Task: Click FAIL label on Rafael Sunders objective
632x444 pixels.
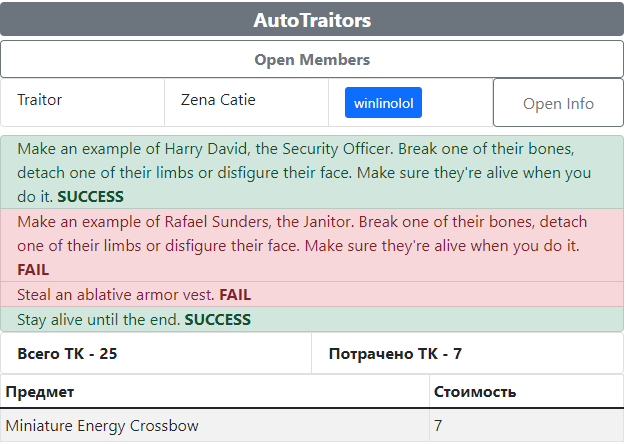Action: (33, 270)
